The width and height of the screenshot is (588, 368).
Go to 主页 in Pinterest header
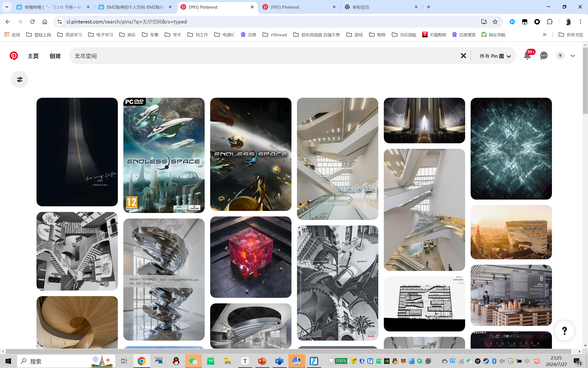pos(33,56)
